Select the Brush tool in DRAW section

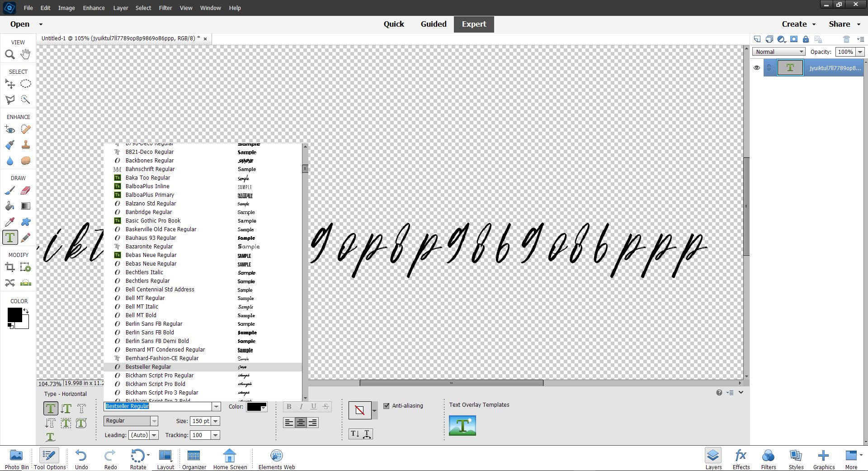click(9, 190)
